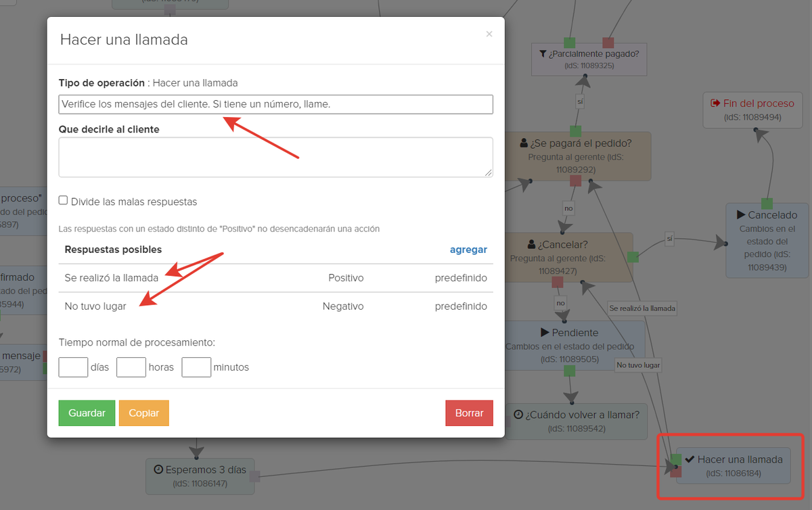Select the Esperamos 3 días node
This screenshot has height=510, width=812.
coord(200,476)
